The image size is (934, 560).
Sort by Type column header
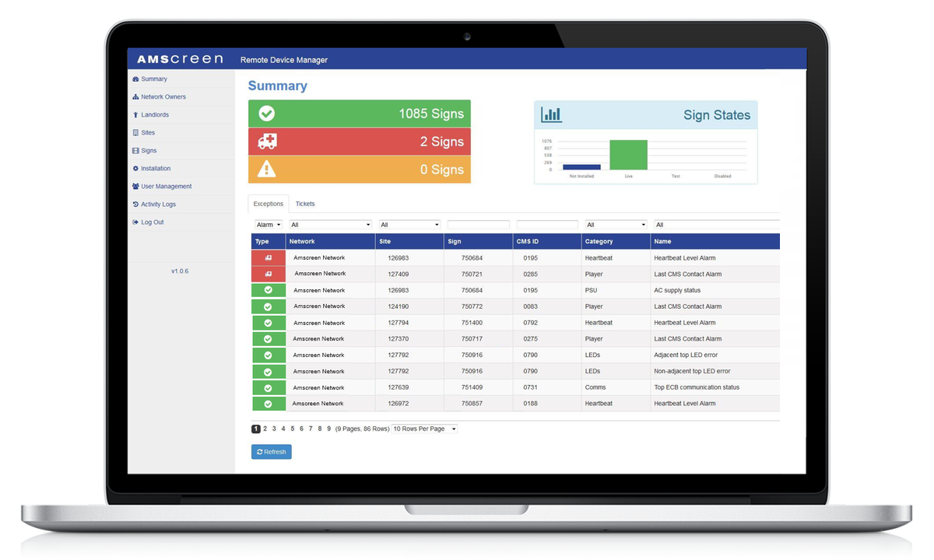tap(269, 241)
